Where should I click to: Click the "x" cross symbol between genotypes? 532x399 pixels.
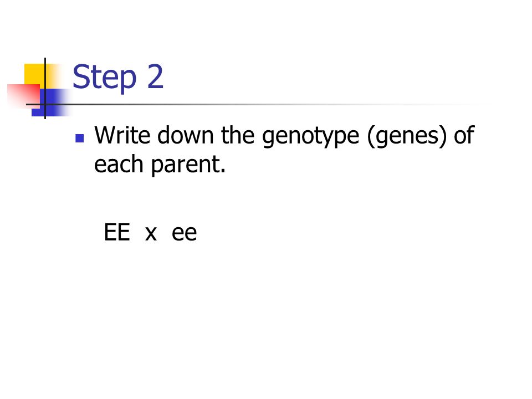tap(151, 234)
